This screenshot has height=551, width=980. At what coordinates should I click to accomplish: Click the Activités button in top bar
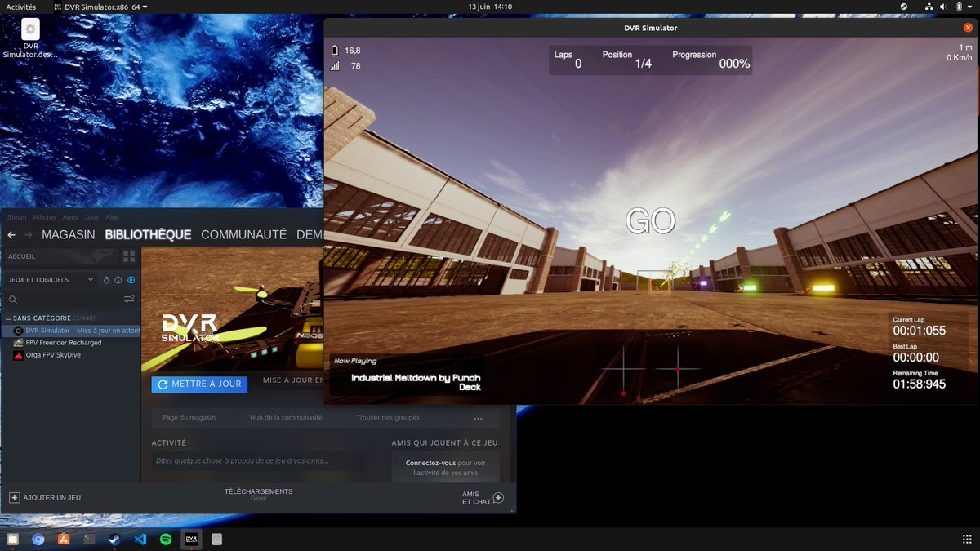[21, 7]
